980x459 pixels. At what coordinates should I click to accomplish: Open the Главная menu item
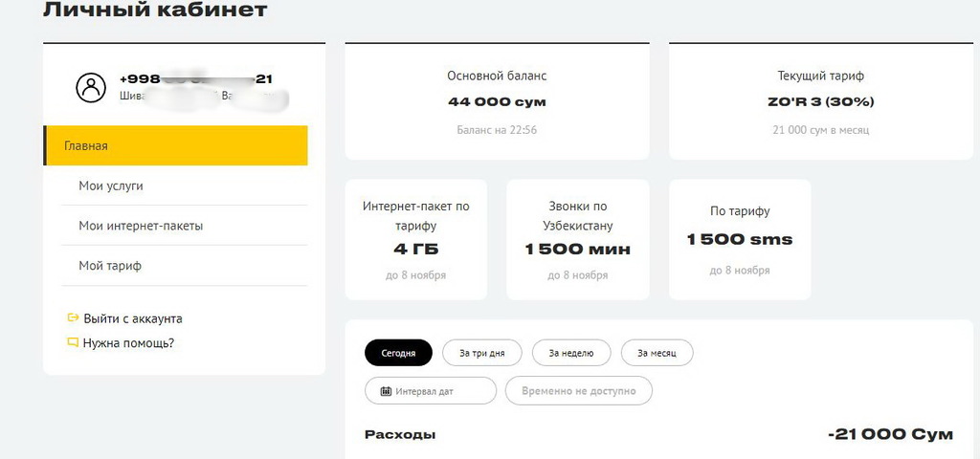click(176, 145)
